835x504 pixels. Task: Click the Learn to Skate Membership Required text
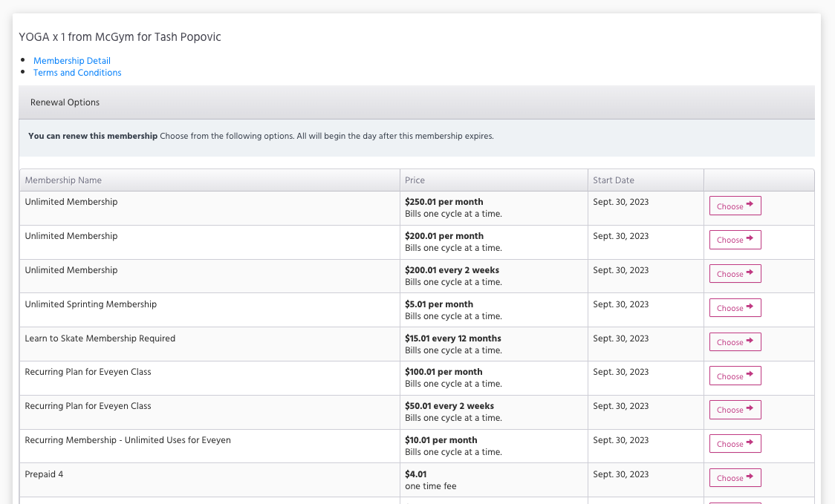(x=100, y=338)
